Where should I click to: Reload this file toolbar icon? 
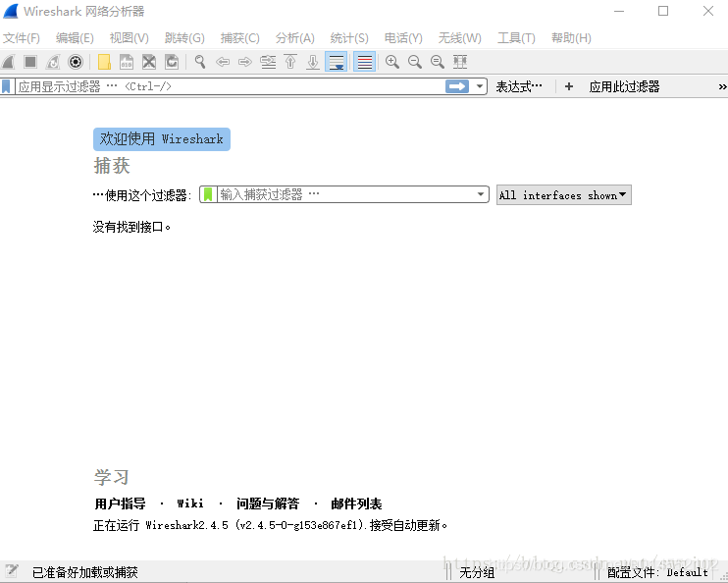(x=172, y=62)
